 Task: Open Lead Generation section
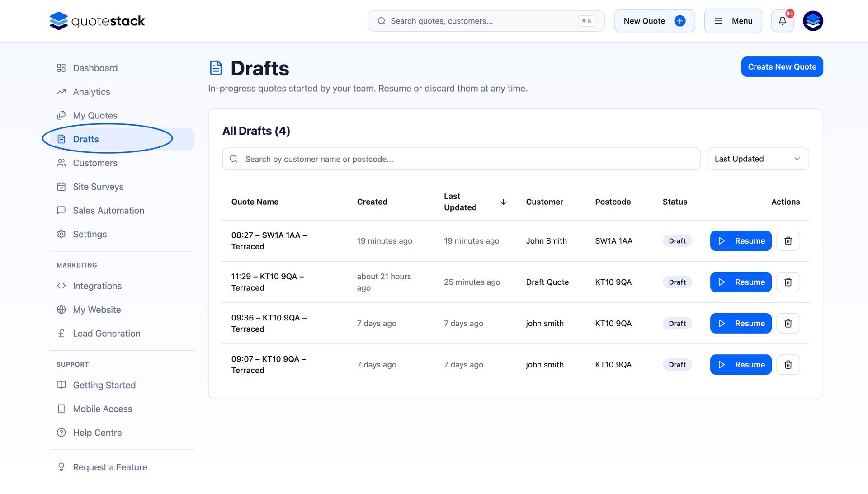[x=106, y=334]
